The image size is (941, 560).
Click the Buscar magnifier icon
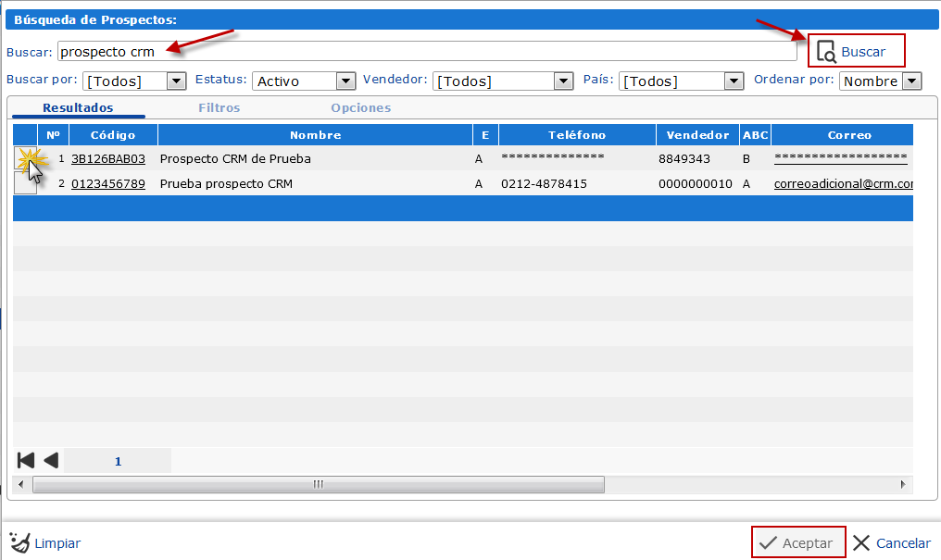click(826, 52)
